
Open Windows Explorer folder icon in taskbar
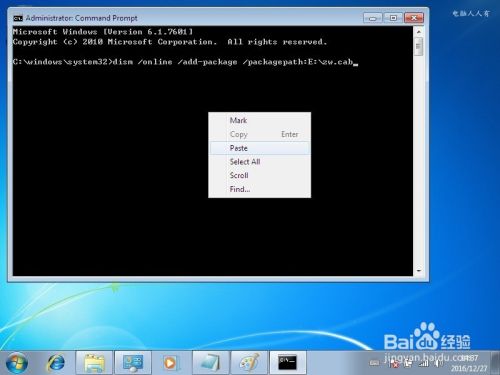[x=94, y=363]
